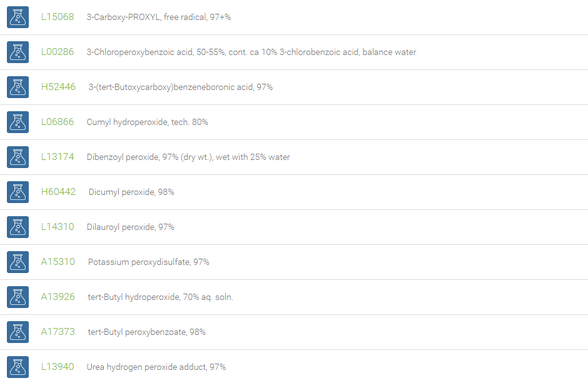
Task: Click the flask icon next to A13926
Action: click(18, 297)
